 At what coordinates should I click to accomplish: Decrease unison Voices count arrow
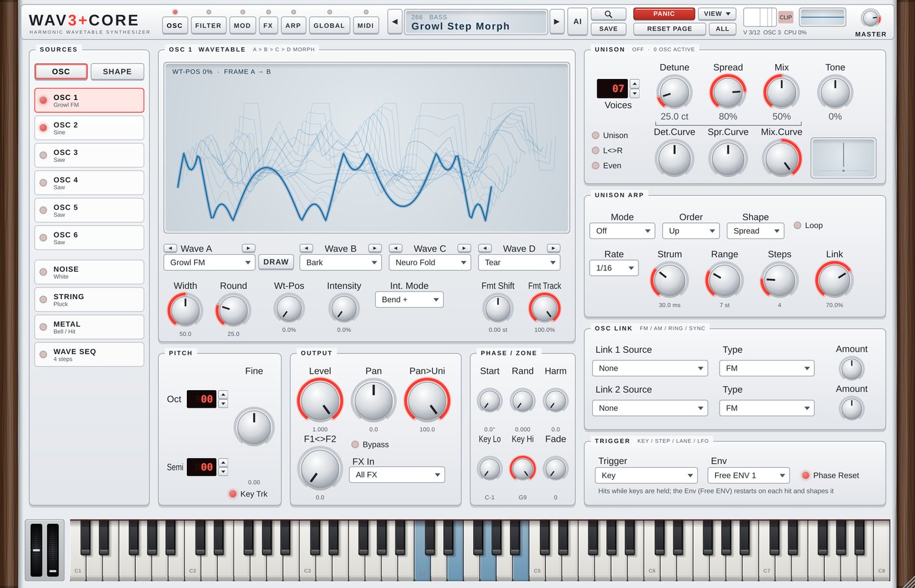(635, 93)
